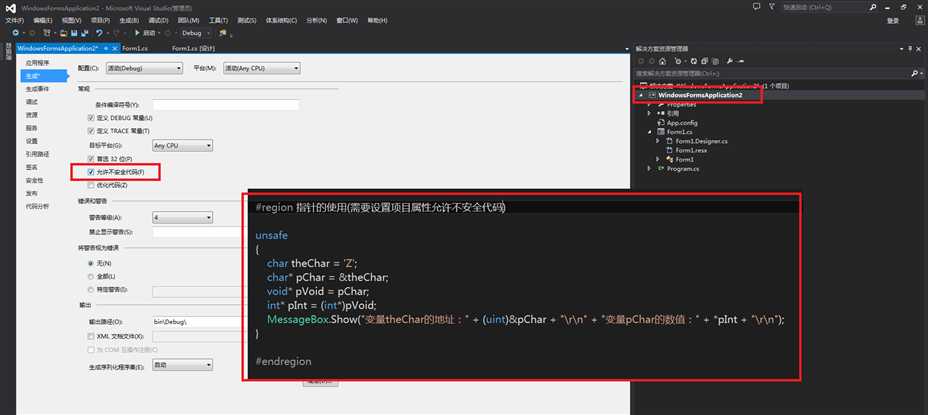
Task: Toggle the 定义 TRACE 常量 checkbox
Action: (x=91, y=131)
